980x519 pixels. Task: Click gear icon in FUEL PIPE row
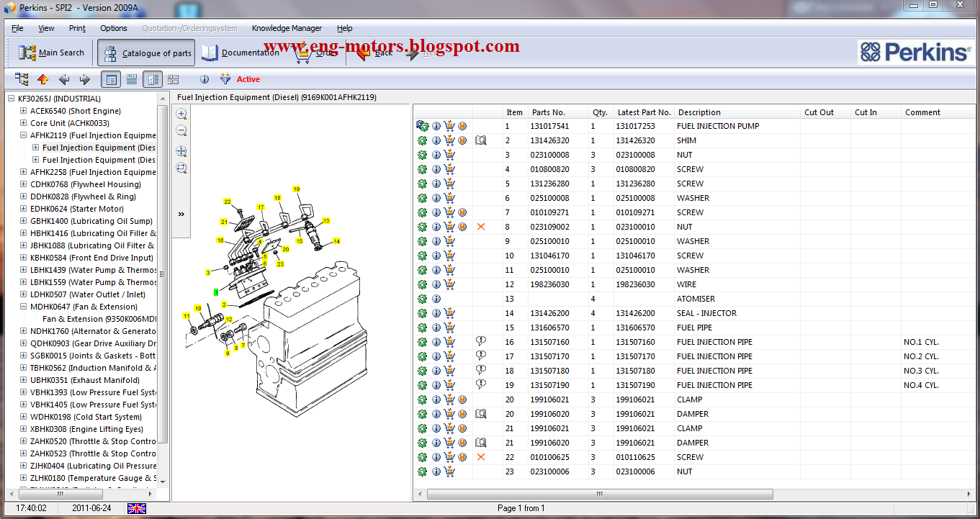click(x=422, y=328)
